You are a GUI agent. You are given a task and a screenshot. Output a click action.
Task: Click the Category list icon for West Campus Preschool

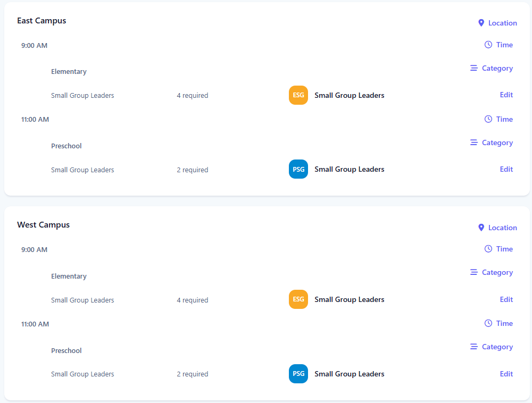point(473,347)
